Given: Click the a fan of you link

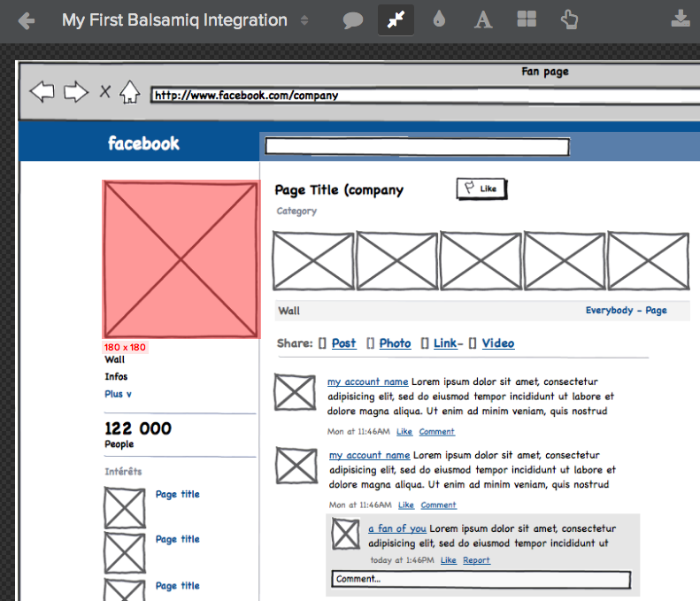Looking at the screenshot, I should click(x=397, y=528).
